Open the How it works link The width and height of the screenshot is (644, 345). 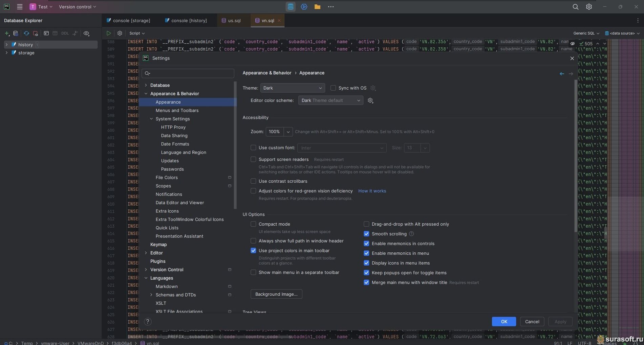tap(372, 191)
